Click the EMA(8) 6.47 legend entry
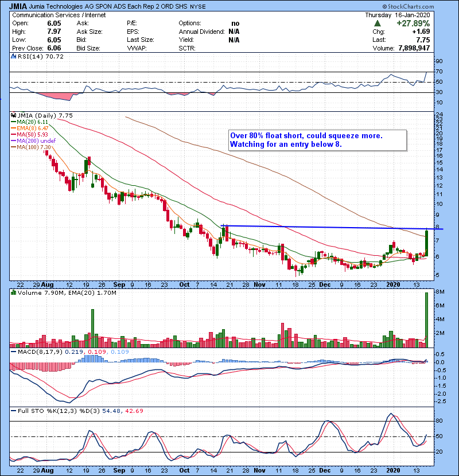This screenshot has width=459, height=476. (x=29, y=128)
